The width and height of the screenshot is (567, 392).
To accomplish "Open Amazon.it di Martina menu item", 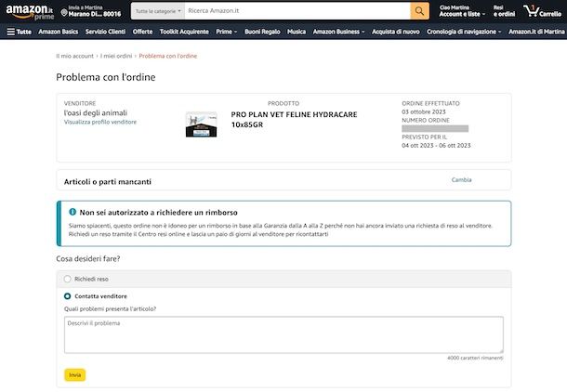I will (x=536, y=32).
